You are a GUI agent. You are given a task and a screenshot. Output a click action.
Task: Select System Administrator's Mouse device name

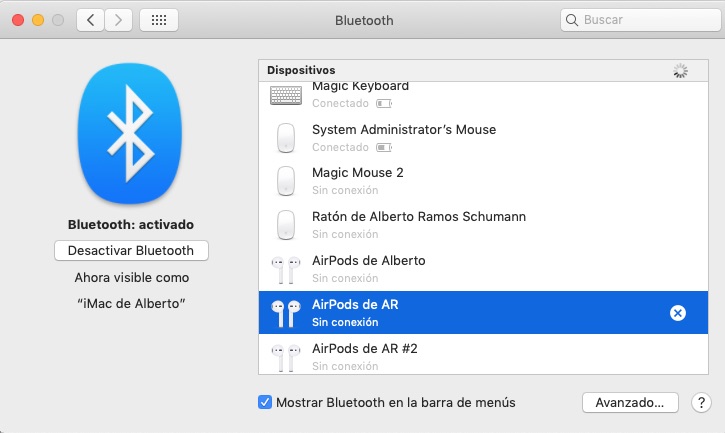point(404,130)
